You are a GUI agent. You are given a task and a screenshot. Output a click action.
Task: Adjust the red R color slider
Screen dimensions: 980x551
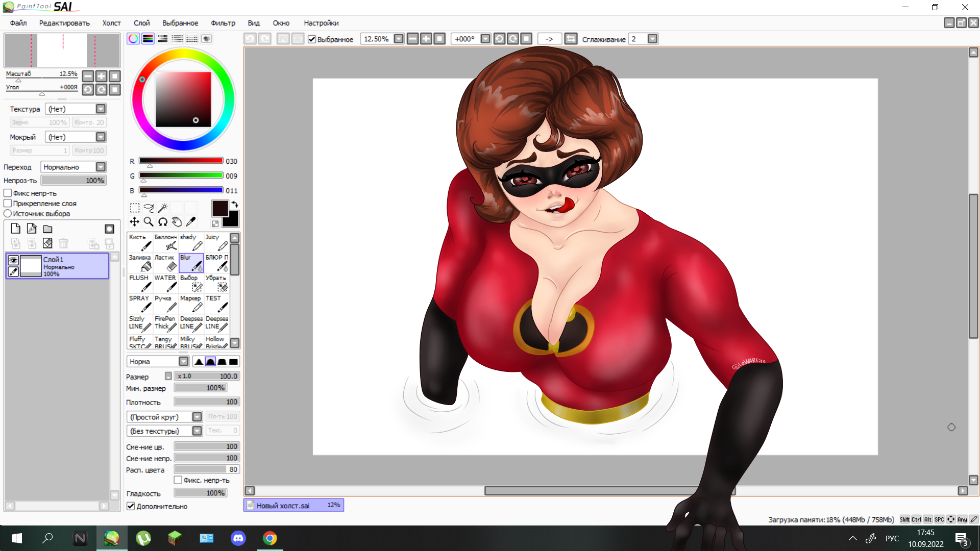(181, 161)
